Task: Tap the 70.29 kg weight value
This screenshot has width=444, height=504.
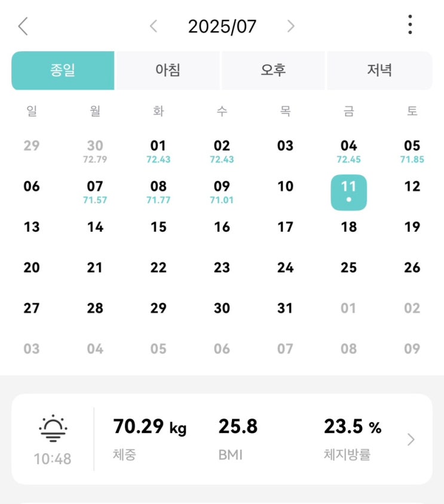Action: click(149, 428)
